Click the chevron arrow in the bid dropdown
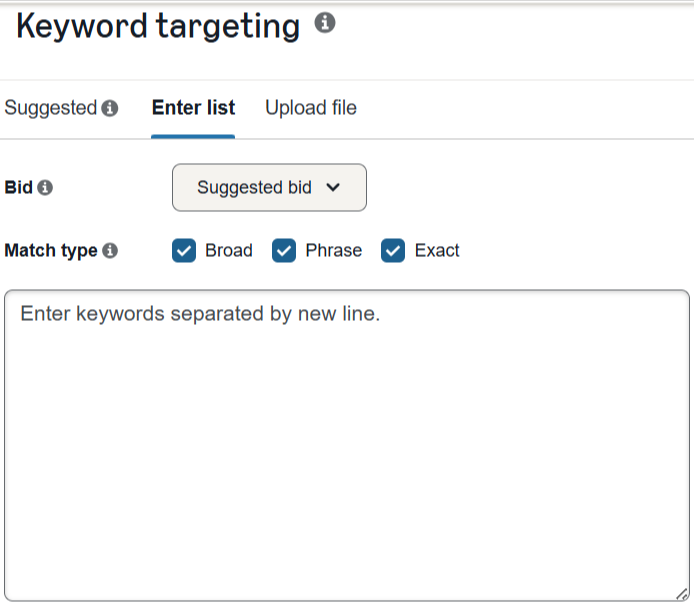This screenshot has width=694, height=606. [334, 187]
